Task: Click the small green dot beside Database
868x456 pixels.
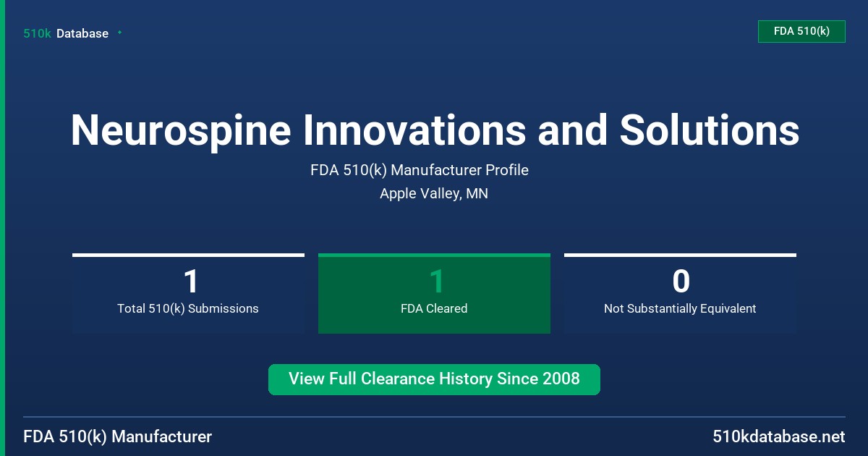Action: coord(119,33)
